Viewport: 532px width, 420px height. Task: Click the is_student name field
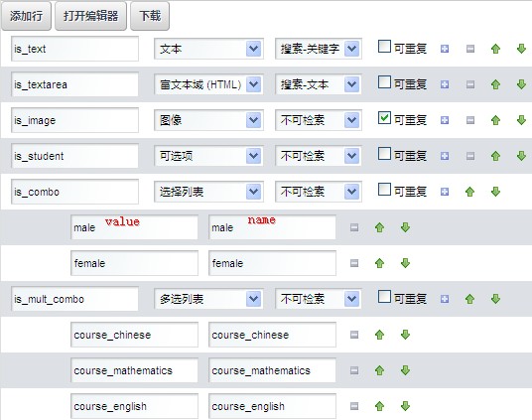(x=74, y=156)
